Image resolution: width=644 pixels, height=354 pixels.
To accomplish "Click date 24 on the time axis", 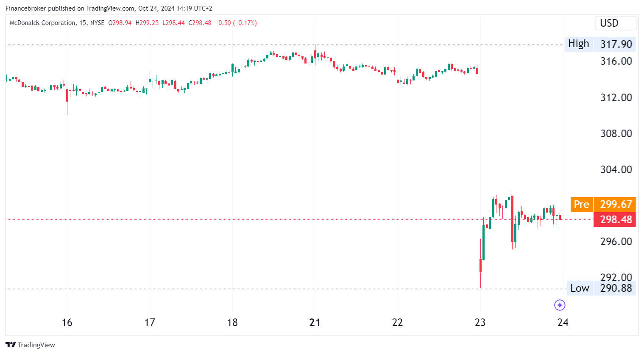I will [563, 323].
